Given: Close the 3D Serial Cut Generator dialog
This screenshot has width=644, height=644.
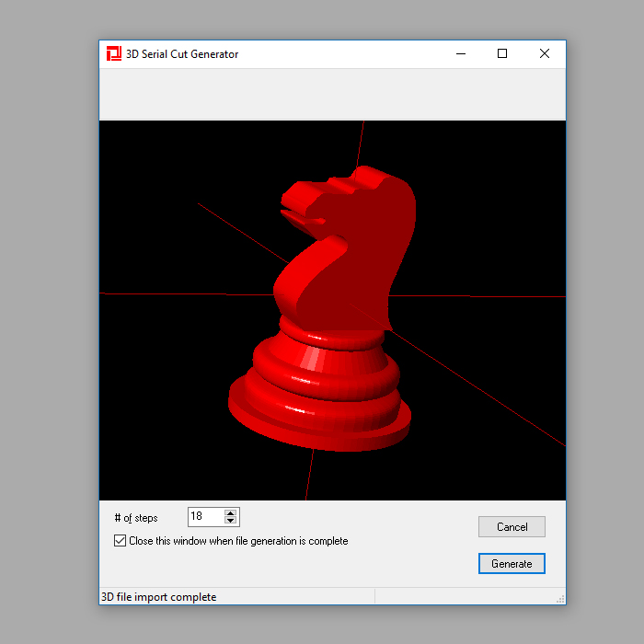Looking at the screenshot, I should [545, 54].
